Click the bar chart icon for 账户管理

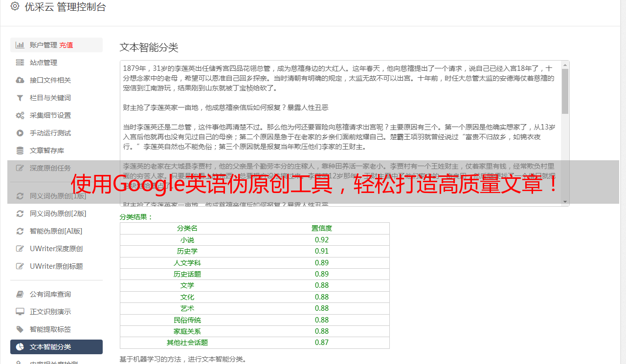(x=20, y=45)
